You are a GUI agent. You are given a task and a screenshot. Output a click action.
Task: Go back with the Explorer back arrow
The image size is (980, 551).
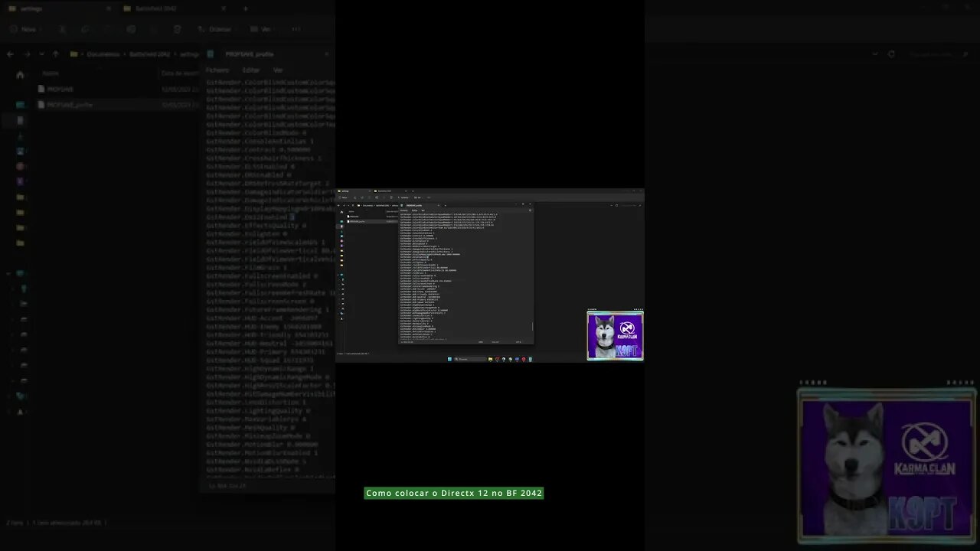[x=10, y=54]
